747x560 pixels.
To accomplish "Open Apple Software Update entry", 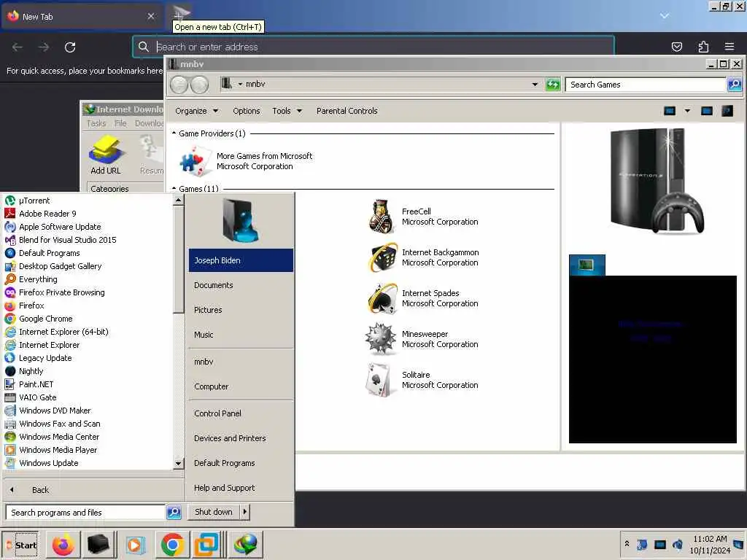I will [53, 227].
